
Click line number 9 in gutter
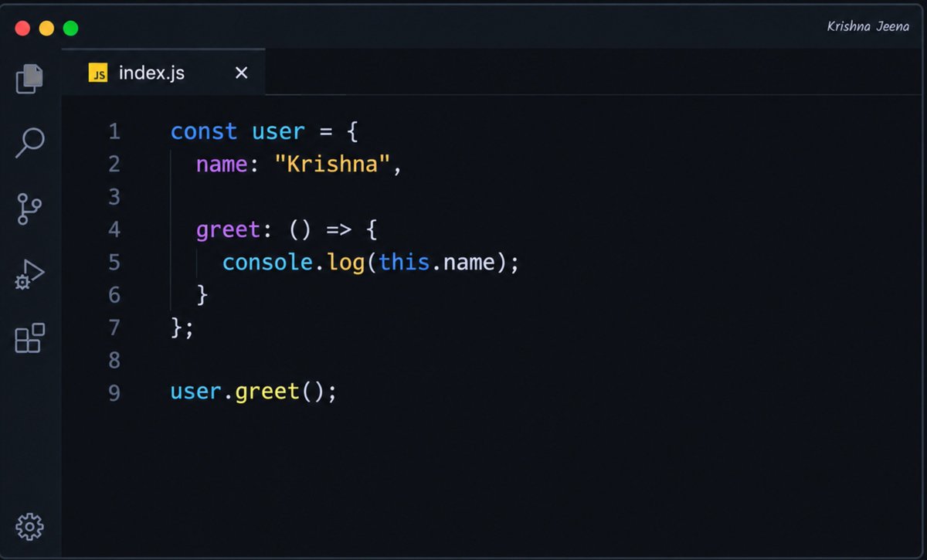[114, 393]
